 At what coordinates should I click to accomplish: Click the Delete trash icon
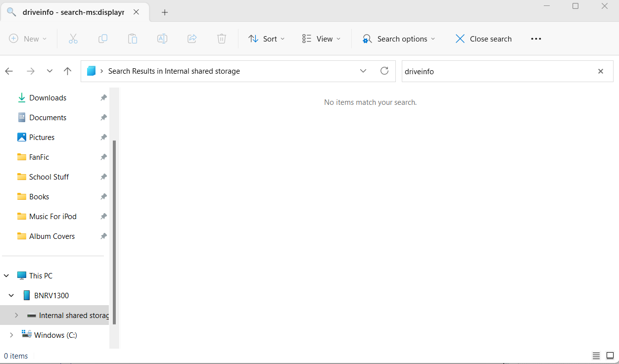point(222,39)
